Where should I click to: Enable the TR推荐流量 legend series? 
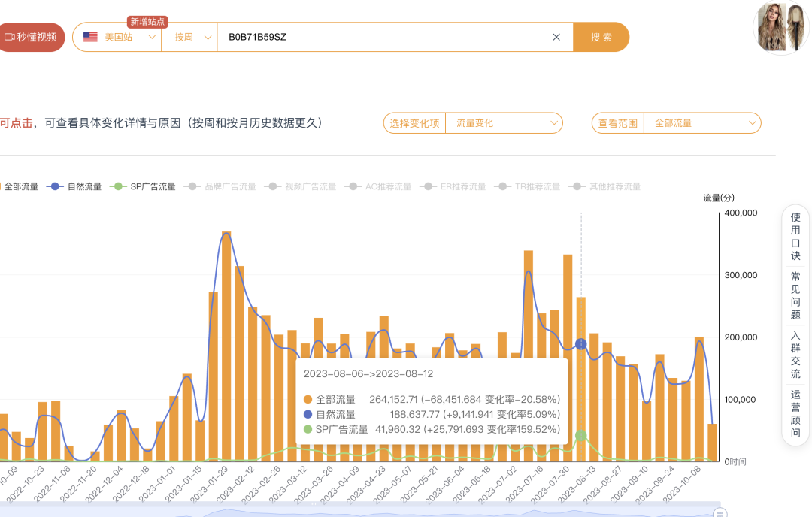click(x=527, y=187)
